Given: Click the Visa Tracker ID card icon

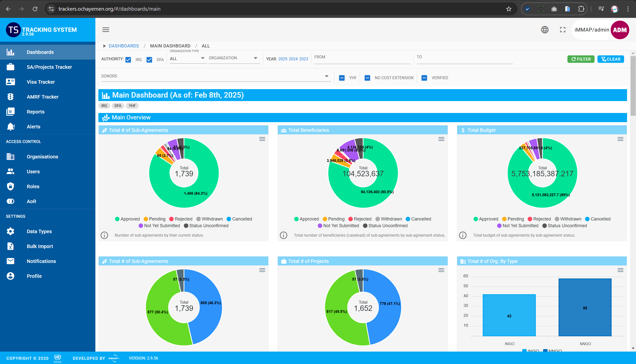Looking at the screenshot, I should click(10, 82).
